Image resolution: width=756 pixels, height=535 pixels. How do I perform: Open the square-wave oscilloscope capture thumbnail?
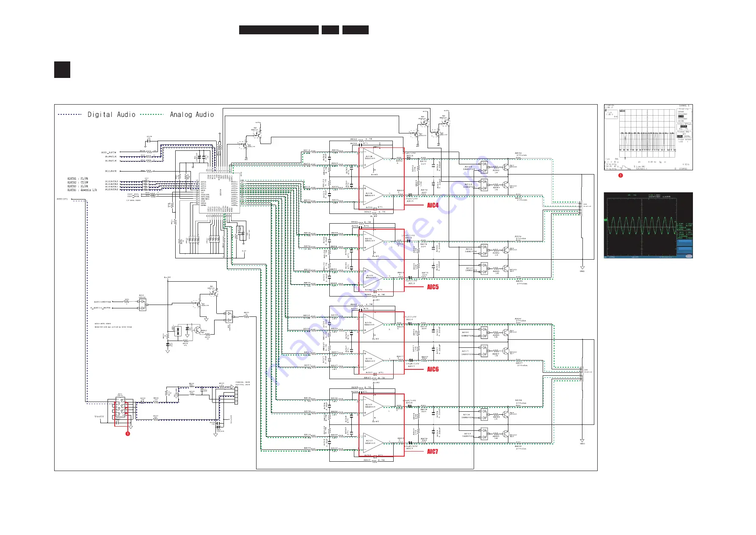[x=648, y=137]
